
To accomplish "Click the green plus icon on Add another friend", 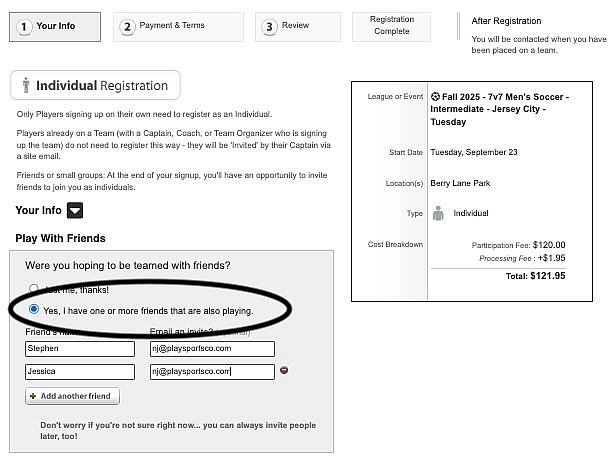I will pyautogui.click(x=34, y=396).
